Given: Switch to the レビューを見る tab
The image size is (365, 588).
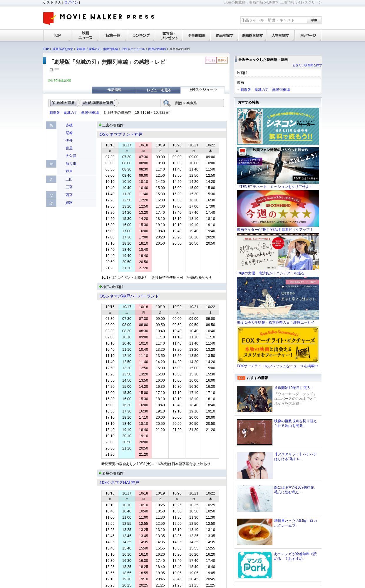Looking at the screenshot, I should point(158,90).
